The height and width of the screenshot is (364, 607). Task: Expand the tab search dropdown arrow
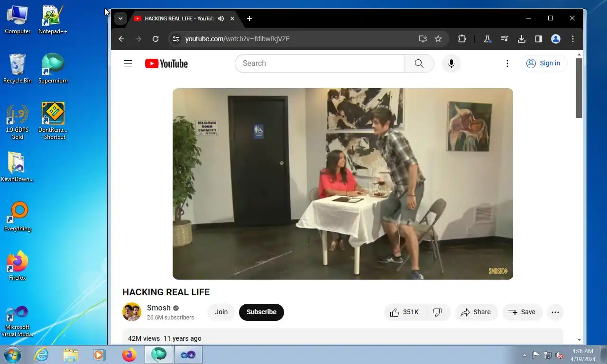[x=120, y=18]
